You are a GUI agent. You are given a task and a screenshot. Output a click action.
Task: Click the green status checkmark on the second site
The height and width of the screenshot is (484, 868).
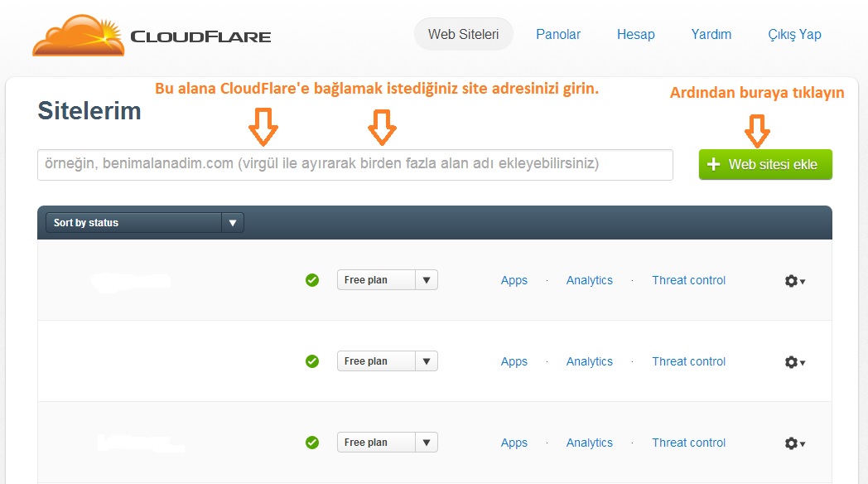pos(312,361)
